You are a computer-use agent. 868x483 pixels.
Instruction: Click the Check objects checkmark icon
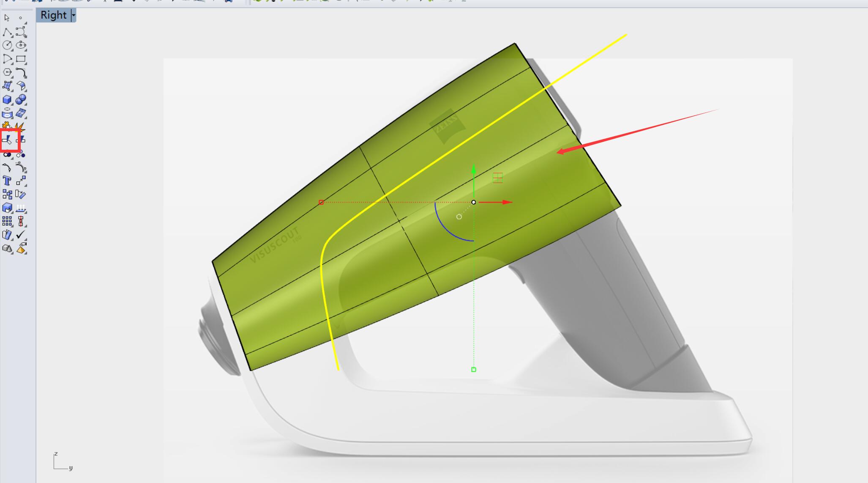pyautogui.click(x=21, y=235)
